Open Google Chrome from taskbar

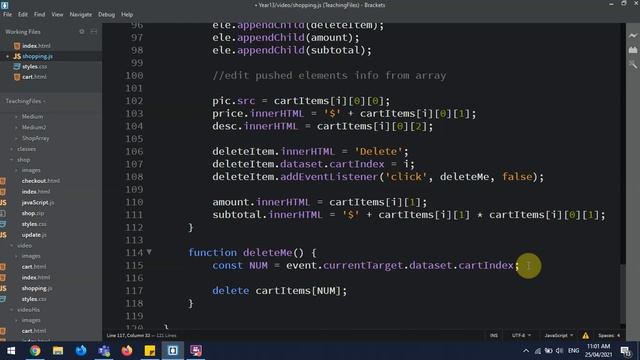point(35,351)
